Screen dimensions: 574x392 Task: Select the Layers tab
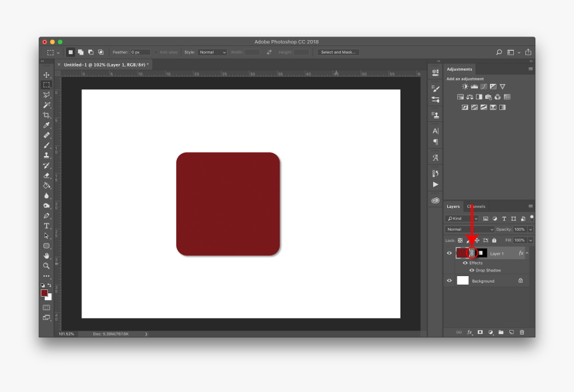click(453, 206)
